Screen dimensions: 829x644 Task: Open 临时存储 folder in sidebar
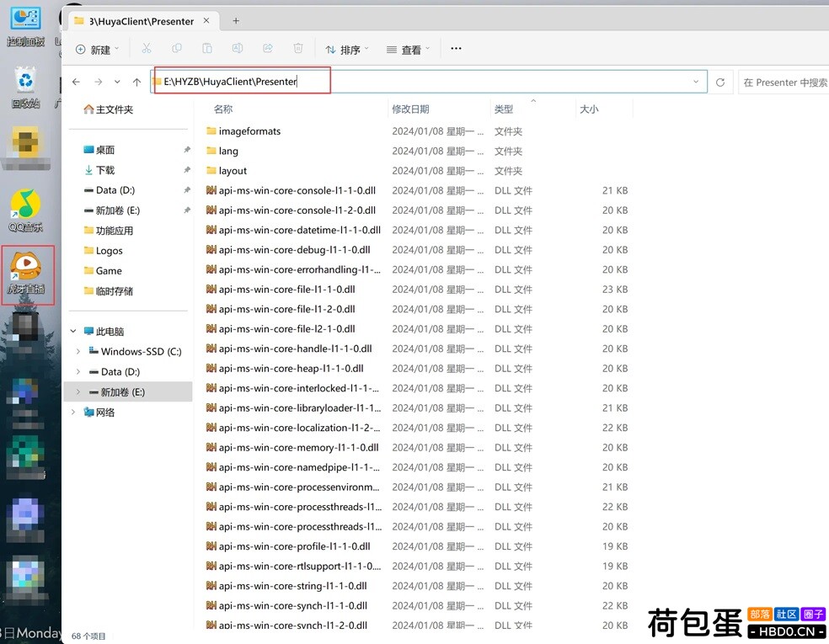pyautogui.click(x=109, y=291)
